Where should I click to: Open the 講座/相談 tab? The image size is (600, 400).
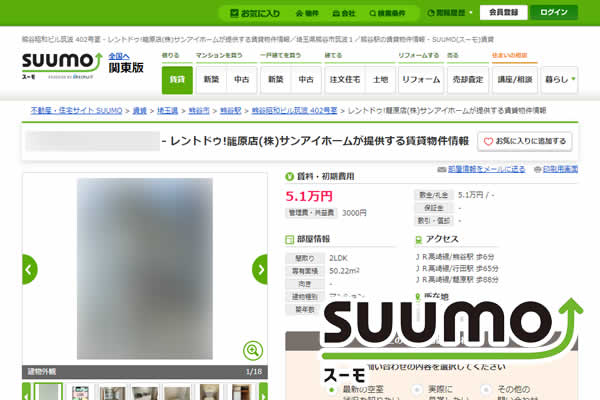[515, 80]
